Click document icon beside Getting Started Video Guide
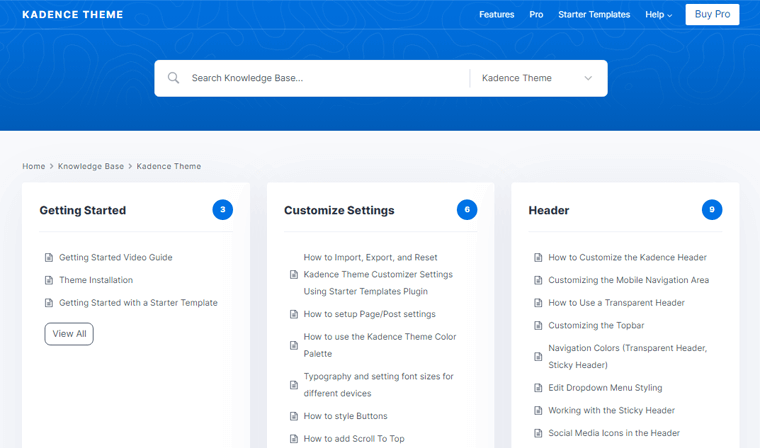The height and width of the screenshot is (448, 760). (x=49, y=258)
